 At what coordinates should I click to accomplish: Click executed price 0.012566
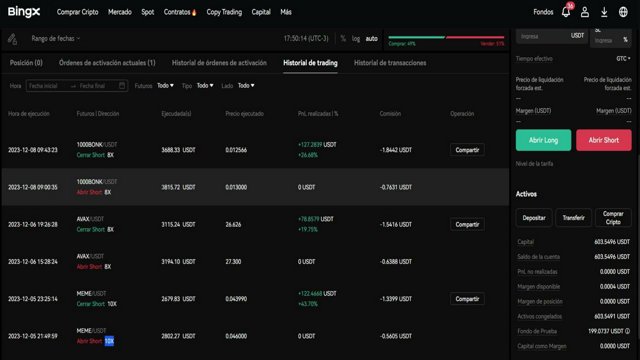click(236, 150)
